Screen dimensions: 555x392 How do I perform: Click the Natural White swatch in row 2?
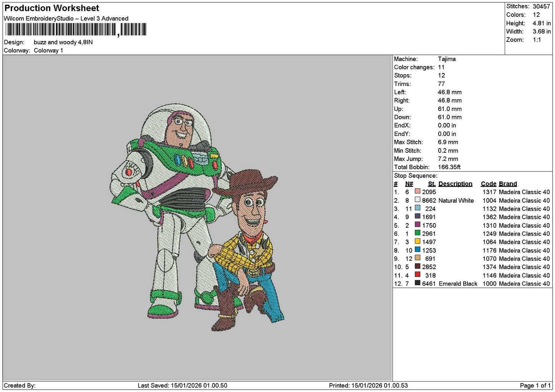coord(417,200)
